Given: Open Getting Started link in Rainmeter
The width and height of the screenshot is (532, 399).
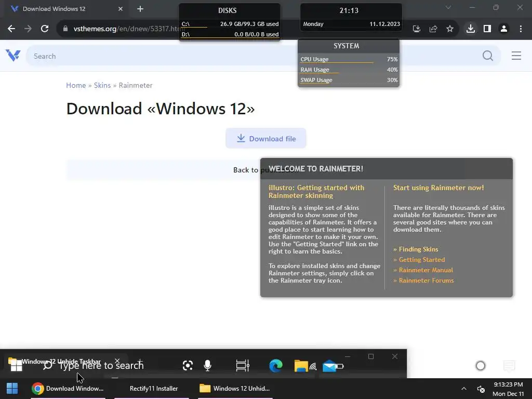Looking at the screenshot, I should tap(422, 260).
